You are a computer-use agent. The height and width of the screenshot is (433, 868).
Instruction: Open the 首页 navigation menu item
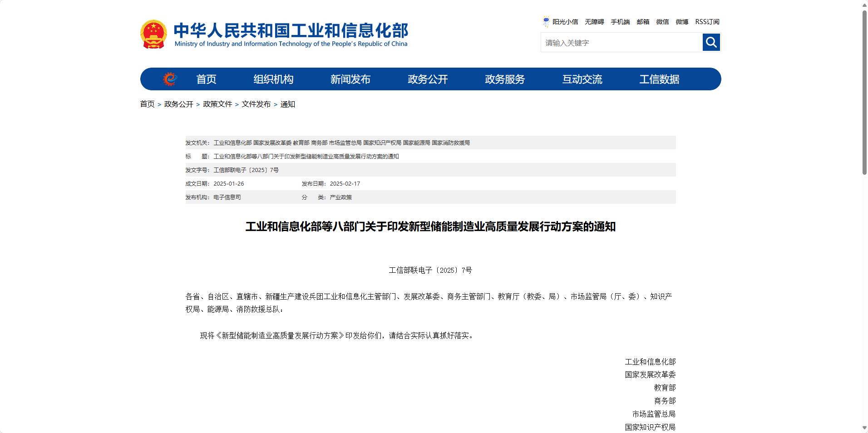pyautogui.click(x=206, y=79)
